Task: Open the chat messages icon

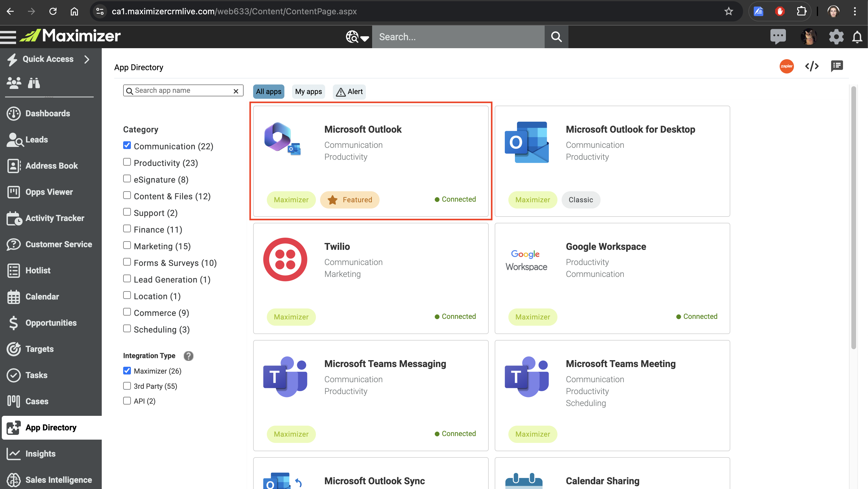Action: [x=778, y=37]
